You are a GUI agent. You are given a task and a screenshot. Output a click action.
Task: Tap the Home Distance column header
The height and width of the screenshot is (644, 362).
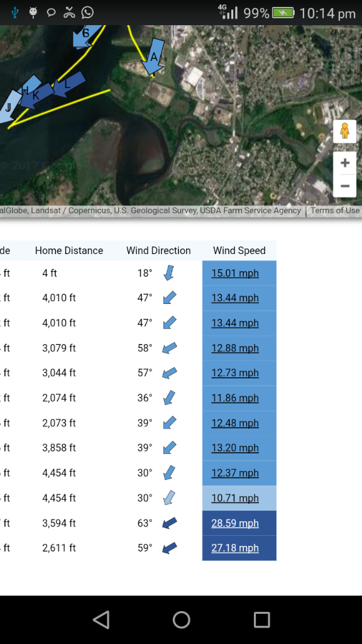pyautogui.click(x=69, y=250)
